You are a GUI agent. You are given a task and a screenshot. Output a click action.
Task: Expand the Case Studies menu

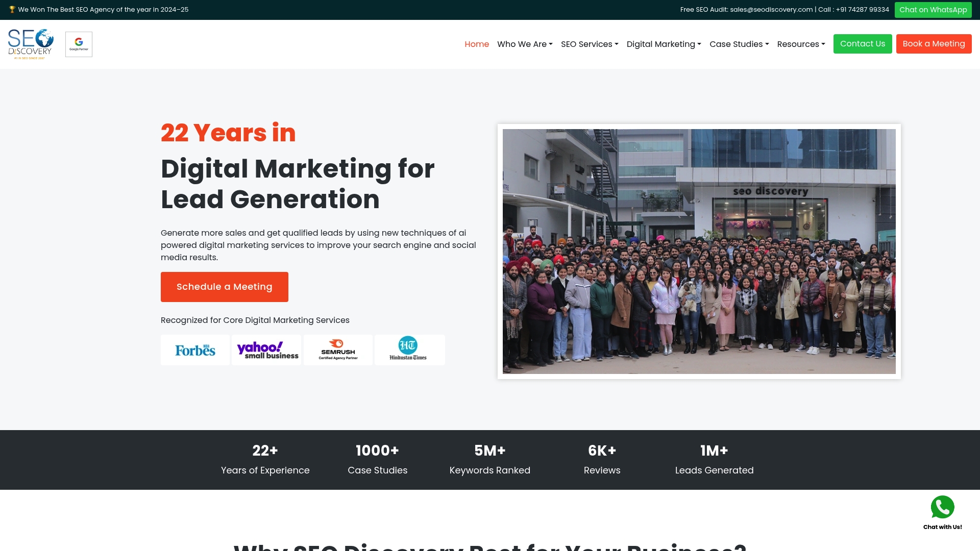pyautogui.click(x=739, y=44)
